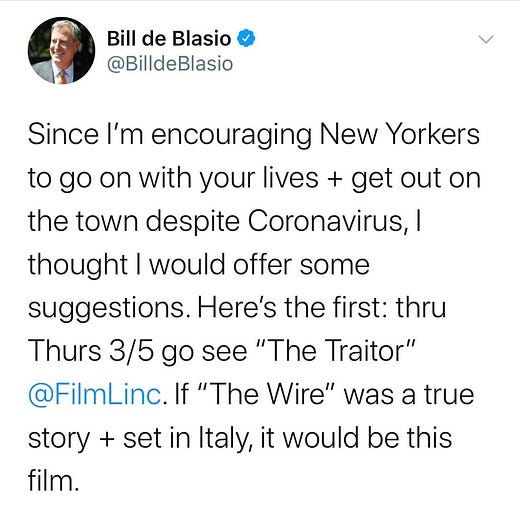The width and height of the screenshot is (520, 520).
Task: Click the "New Yorkers" text in tweet
Action: (400, 134)
